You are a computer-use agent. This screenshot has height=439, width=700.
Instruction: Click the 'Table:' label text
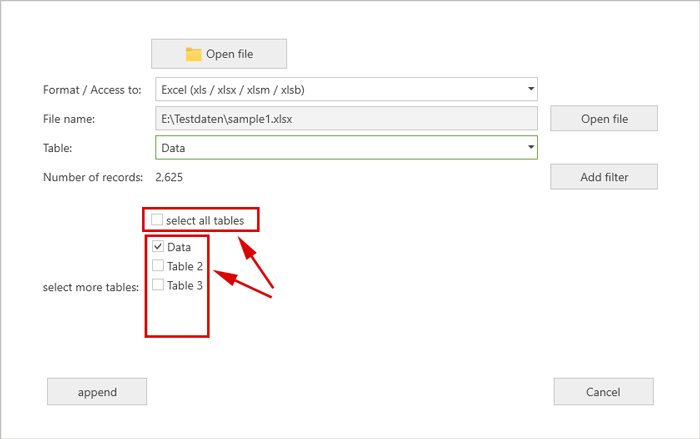coord(58,148)
